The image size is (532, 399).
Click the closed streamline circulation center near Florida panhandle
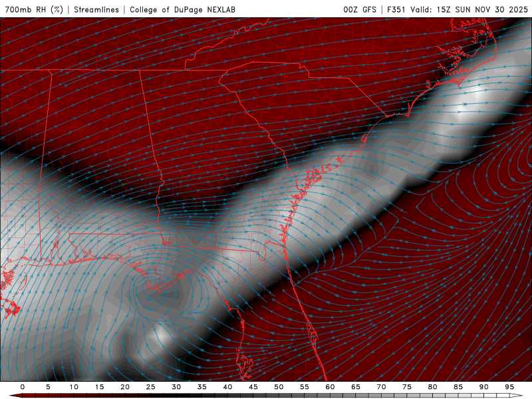tap(153, 289)
